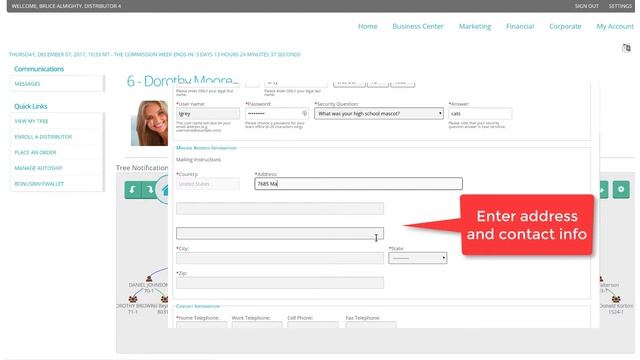Click the '6 - Dorothy Moore' heading
Viewport: 640px width, 360px height.
[180, 81]
